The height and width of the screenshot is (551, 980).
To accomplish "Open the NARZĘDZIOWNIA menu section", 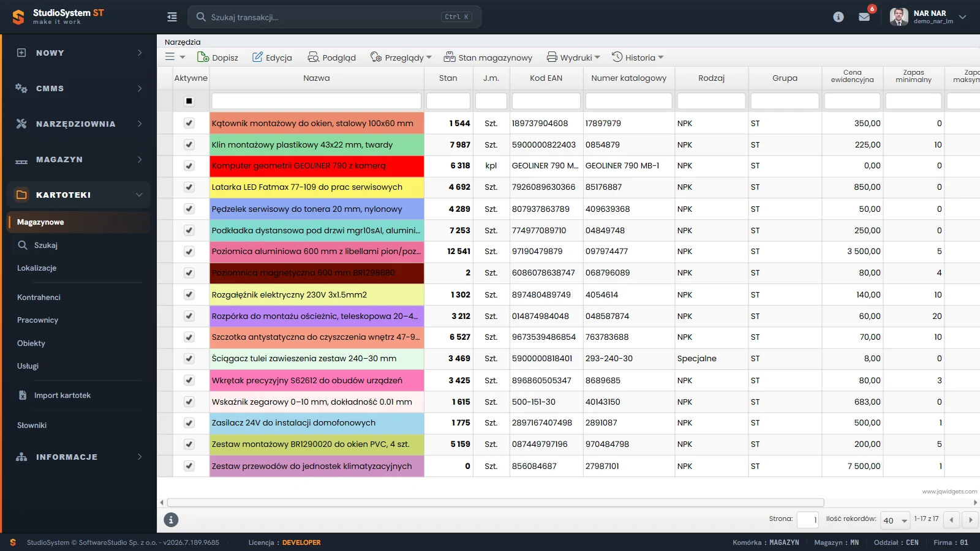I will pos(79,124).
